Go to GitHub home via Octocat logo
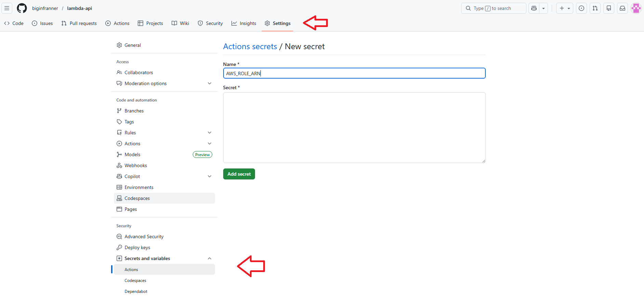Screen dimensions: 644x298 click(x=22, y=8)
